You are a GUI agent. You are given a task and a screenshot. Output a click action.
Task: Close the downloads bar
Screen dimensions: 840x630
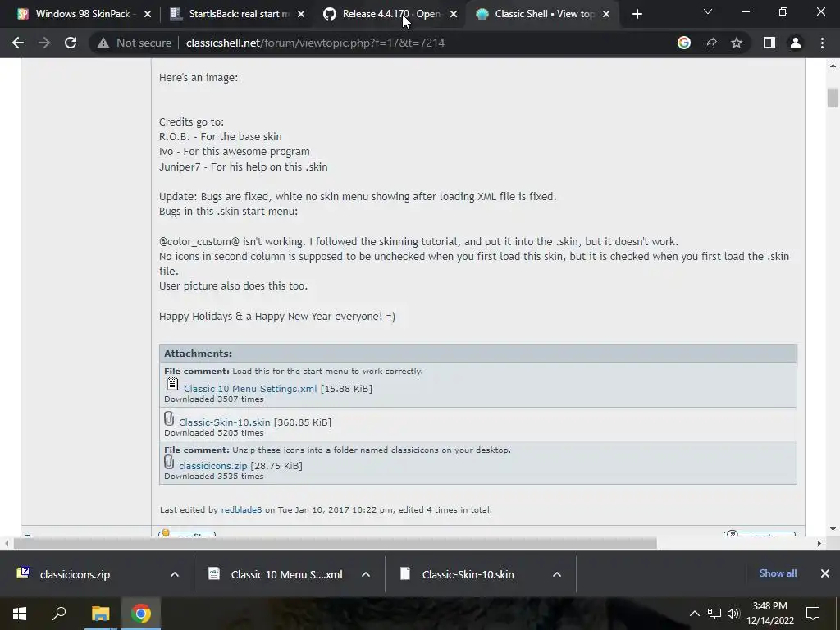825,573
